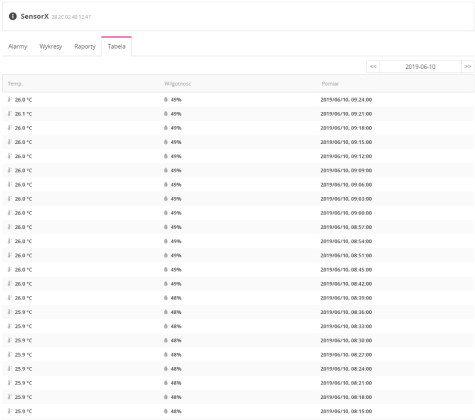475x420 pixels.
Task: Click the 25.9 °C value in 08:21:00 row
Action: pyautogui.click(x=23, y=383)
